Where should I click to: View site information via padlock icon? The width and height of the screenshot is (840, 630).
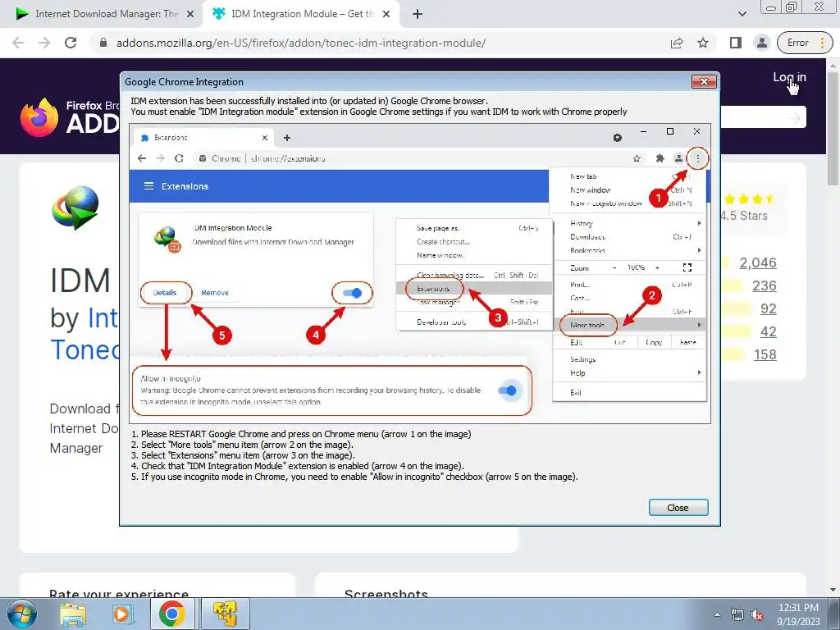tap(103, 43)
